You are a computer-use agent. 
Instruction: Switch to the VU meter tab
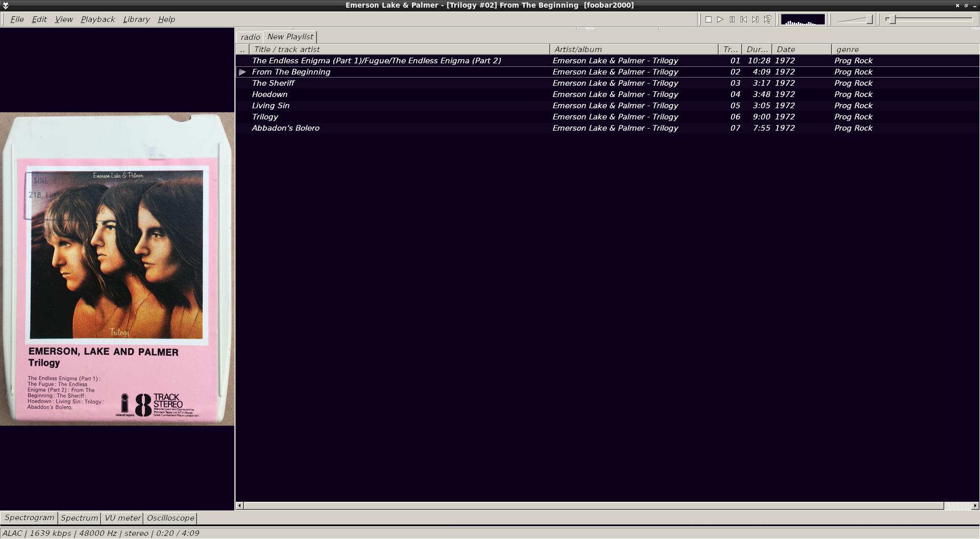coord(122,518)
